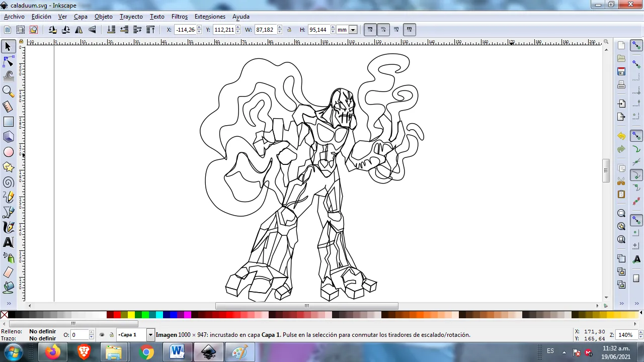Screen dimensions: 644x362
Task: Expand more tools chevron in toolbox
Action: 8,303
